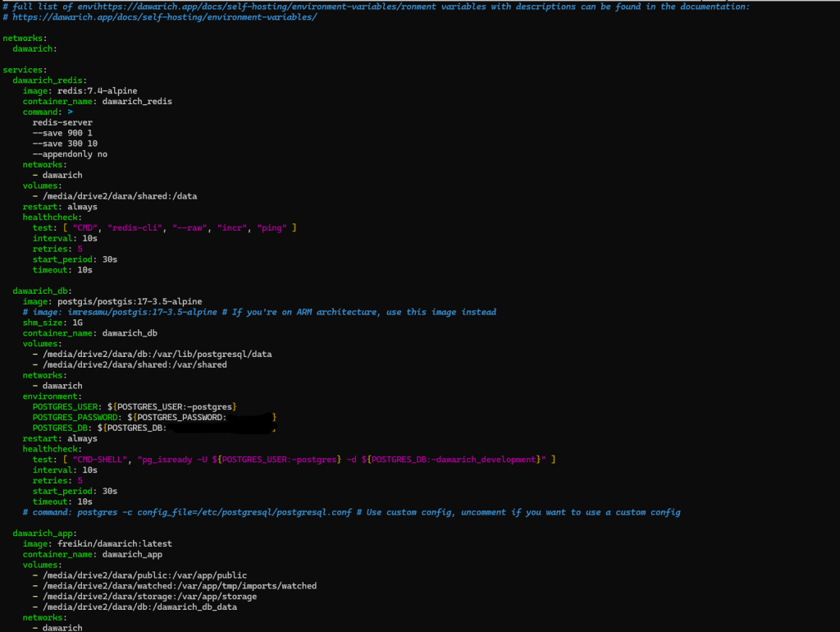Click the "ping" string in redis test
The image size is (840, 632).
[x=272, y=228]
